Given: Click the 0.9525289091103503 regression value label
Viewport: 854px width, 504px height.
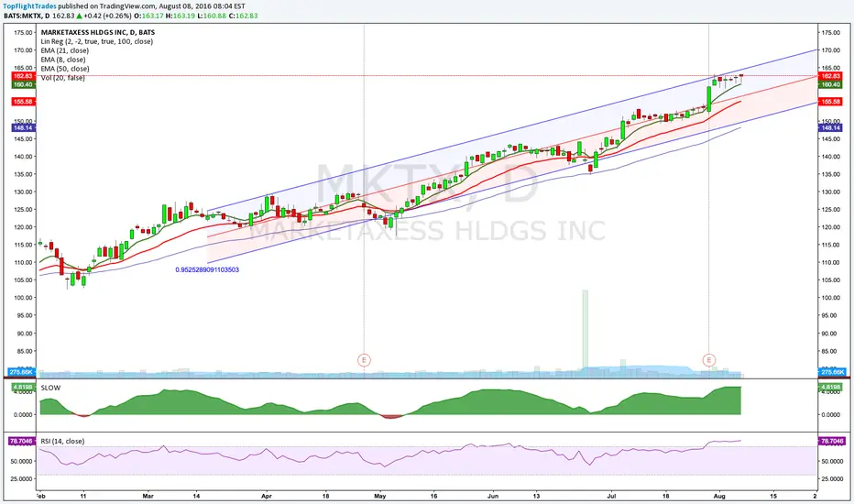Looking at the screenshot, I should coord(207,269).
